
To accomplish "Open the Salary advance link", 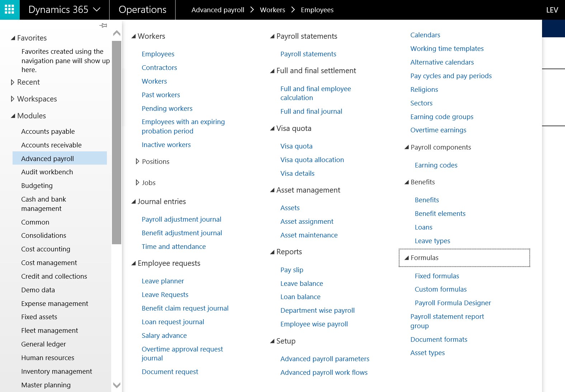I will coord(164,336).
